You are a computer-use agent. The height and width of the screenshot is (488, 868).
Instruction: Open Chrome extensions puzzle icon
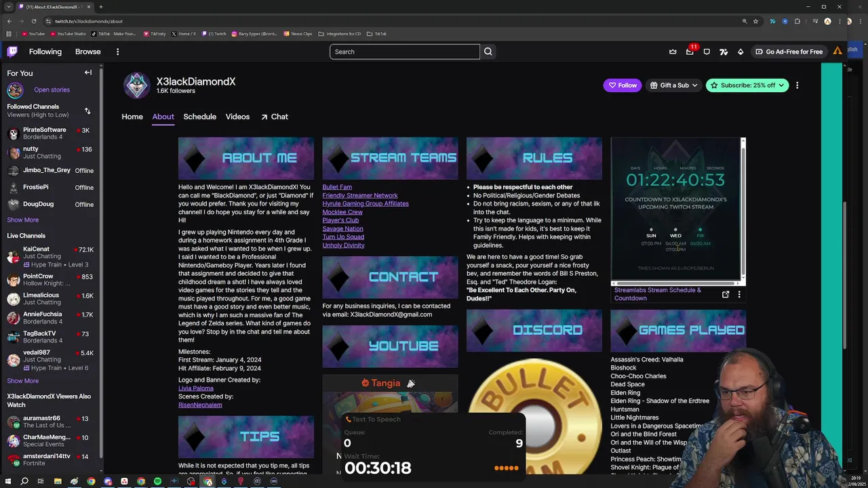(x=797, y=21)
